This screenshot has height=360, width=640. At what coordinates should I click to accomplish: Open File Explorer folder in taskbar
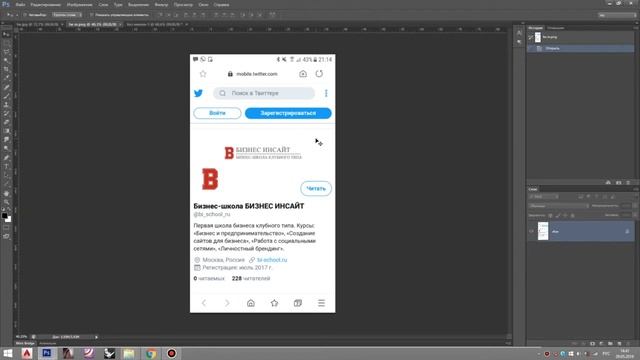[x=129, y=353]
